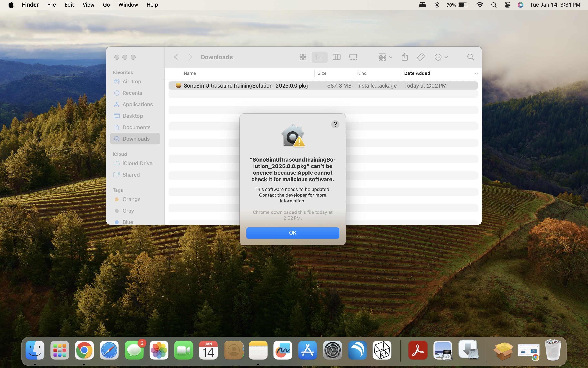Open Calendar from the Dock

tap(208, 350)
